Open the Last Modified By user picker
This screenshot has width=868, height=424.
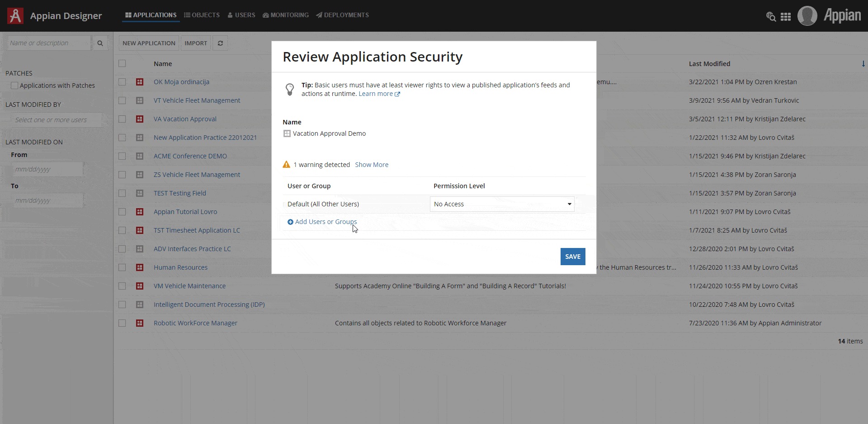pyautogui.click(x=57, y=120)
